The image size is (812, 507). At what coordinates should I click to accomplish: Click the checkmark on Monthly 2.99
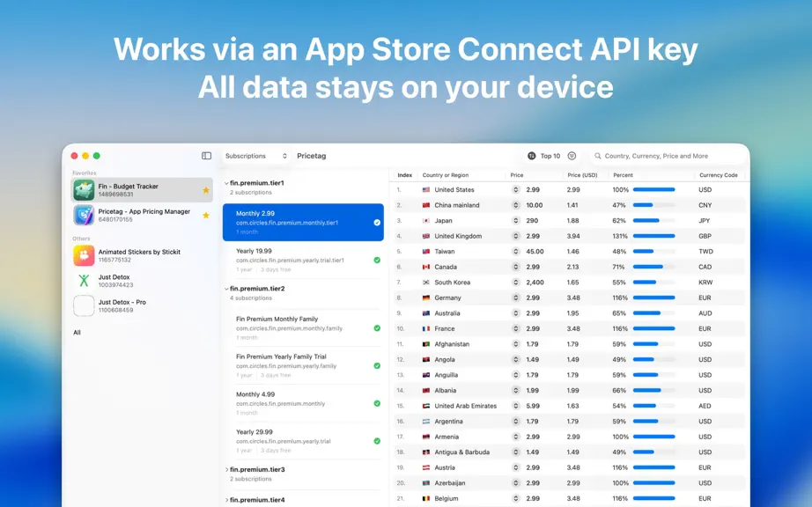point(377,223)
